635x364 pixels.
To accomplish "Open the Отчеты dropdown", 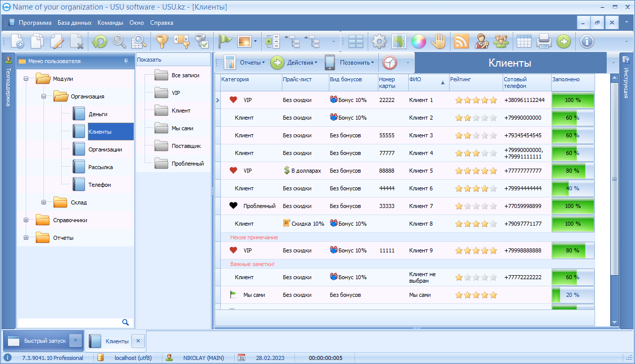I will click(x=252, y=63).
